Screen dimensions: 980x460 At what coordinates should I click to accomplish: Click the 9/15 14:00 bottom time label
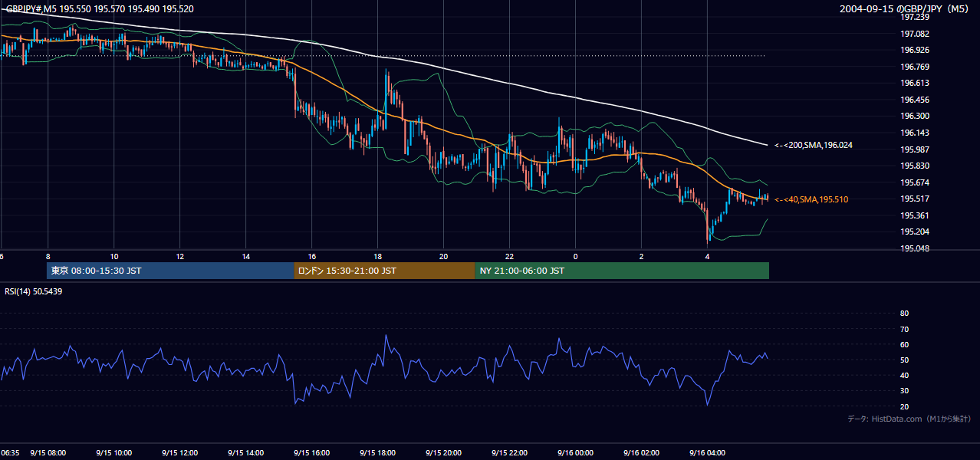(x=245, y=452)
